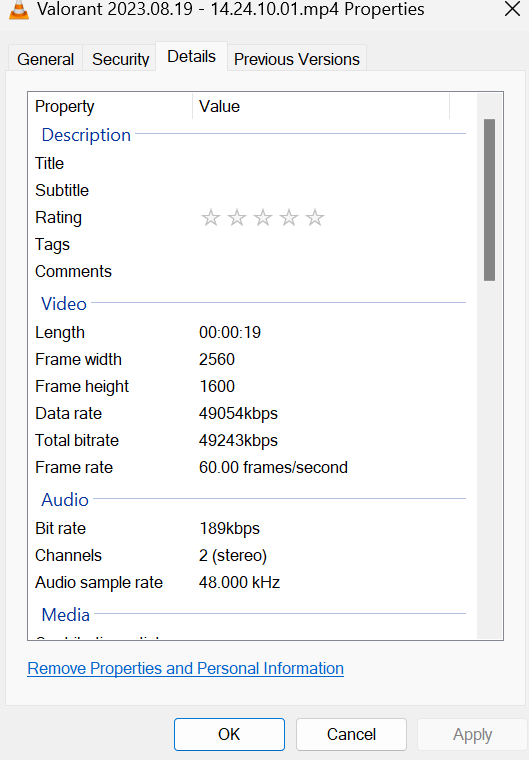The width and height of the screenshot is (529, 760).
Task: Click the Subtitle property row
Action: 250,190
